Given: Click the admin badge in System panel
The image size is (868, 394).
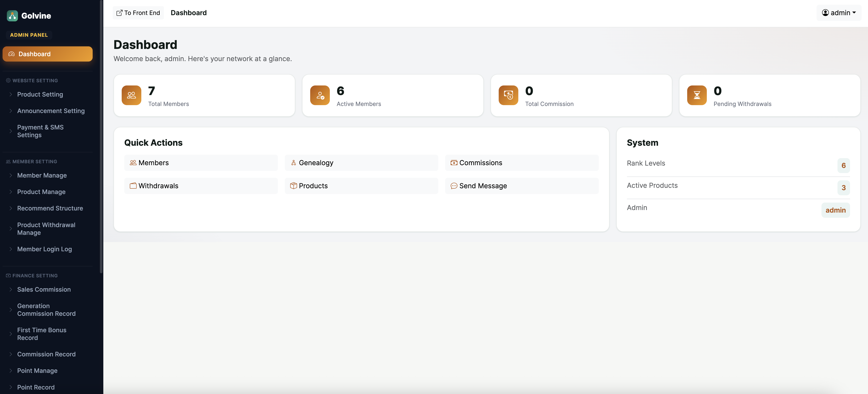Looking at the screenshot, I should pyautogui.click(x=836, y=210).
